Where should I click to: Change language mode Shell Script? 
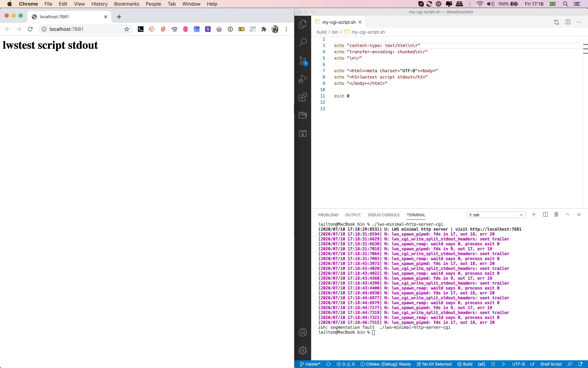point(551,364)
